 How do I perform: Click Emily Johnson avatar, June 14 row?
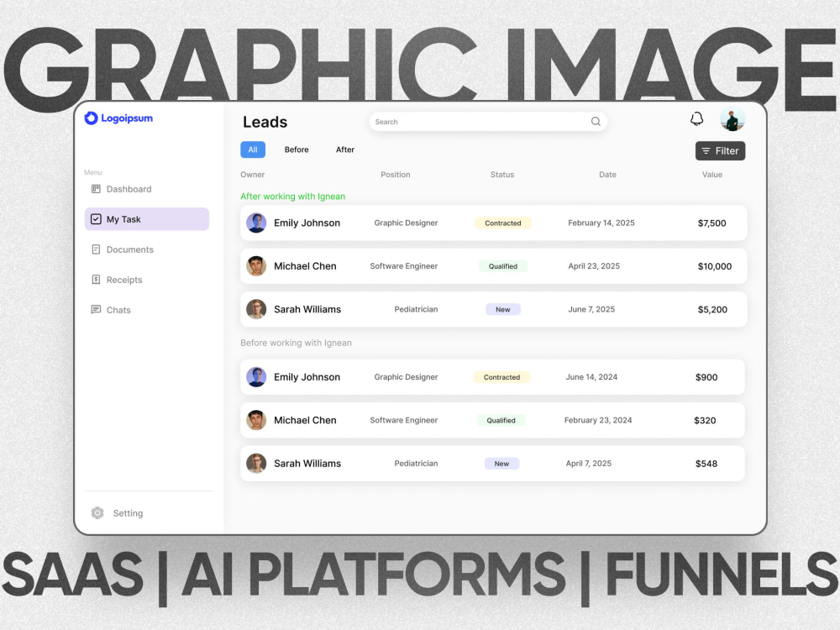(256, 377)
